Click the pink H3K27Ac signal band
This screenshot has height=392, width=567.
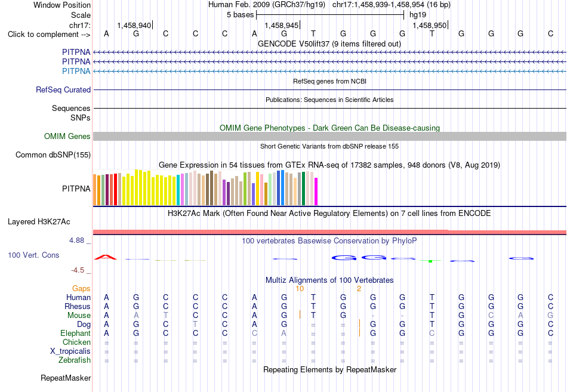[x=329, y=232]
